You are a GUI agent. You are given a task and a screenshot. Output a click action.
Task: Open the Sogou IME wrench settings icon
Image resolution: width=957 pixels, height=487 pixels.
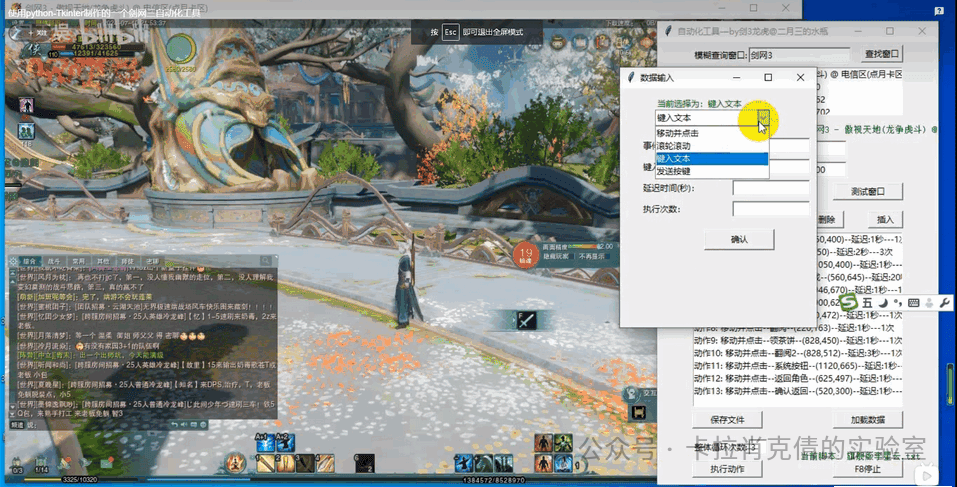[x=946, y=302]
